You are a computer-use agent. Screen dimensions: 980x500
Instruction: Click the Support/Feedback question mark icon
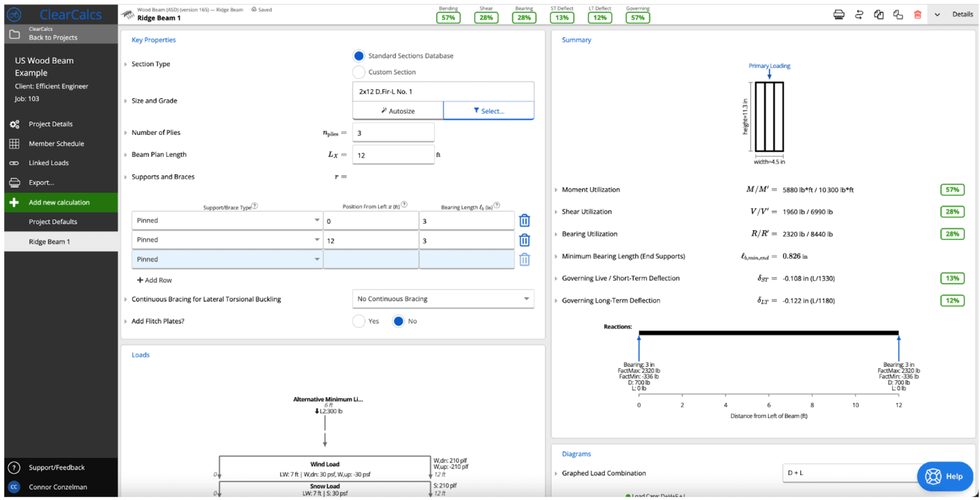pyautogui.click(x=14, y=468)
